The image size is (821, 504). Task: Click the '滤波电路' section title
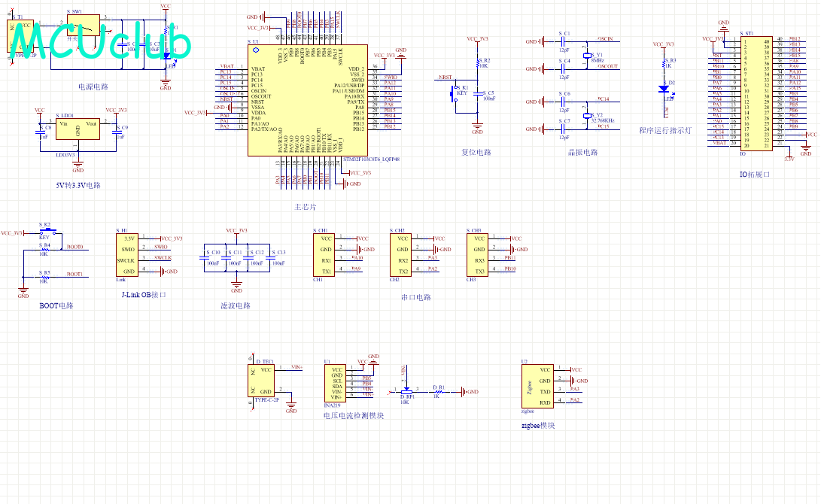pos(236,305)
